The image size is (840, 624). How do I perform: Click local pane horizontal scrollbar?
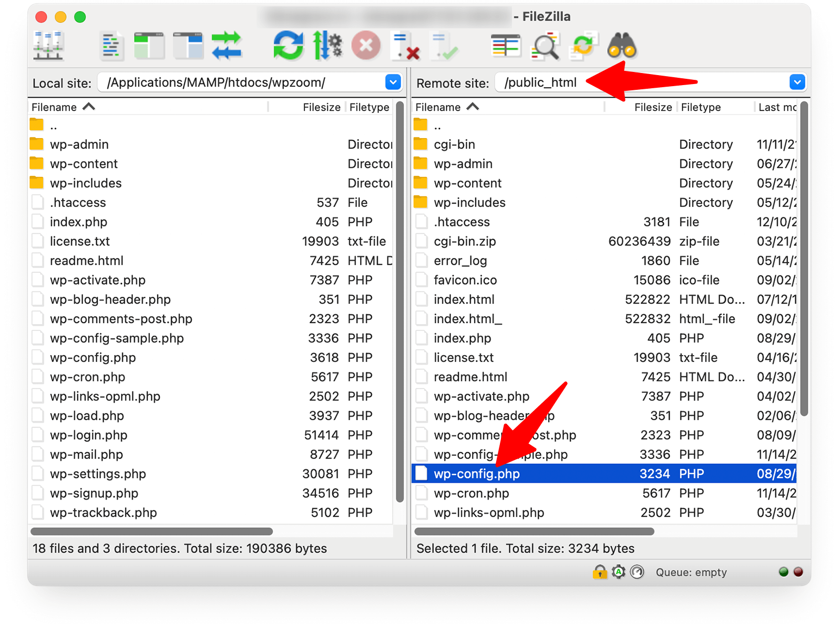click(x=151, y=532)
